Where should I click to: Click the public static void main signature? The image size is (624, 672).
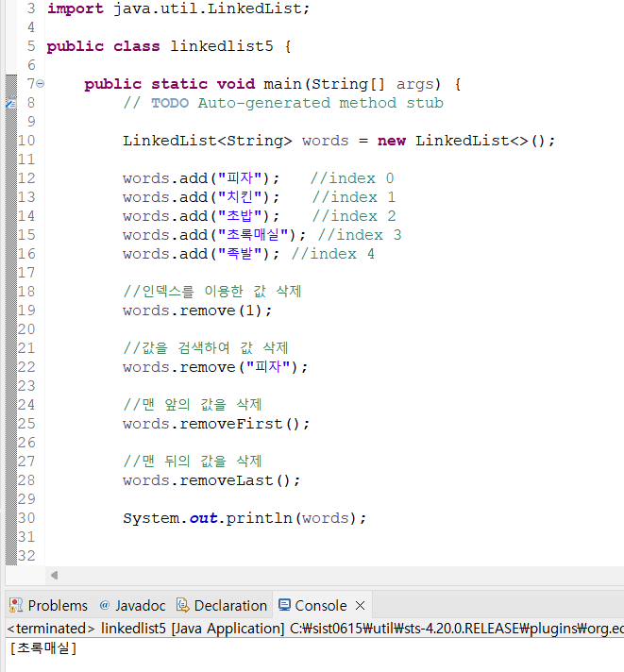(273, 84)
